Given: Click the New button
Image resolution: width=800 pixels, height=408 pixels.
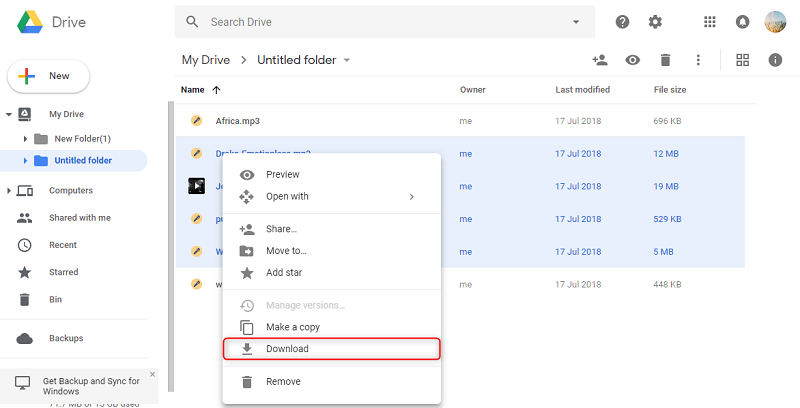Looking at the screenshot, I should [x=48, y=76].
